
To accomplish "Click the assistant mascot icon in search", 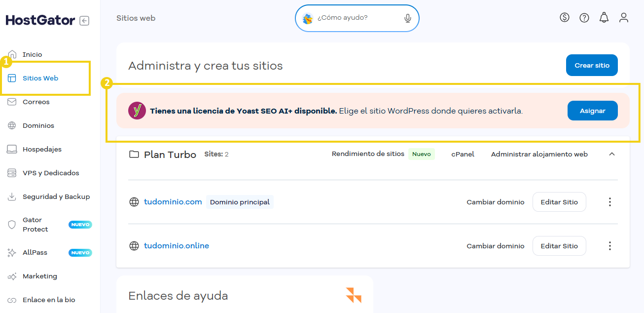I will pyautogui.click(x=308, y=18).
